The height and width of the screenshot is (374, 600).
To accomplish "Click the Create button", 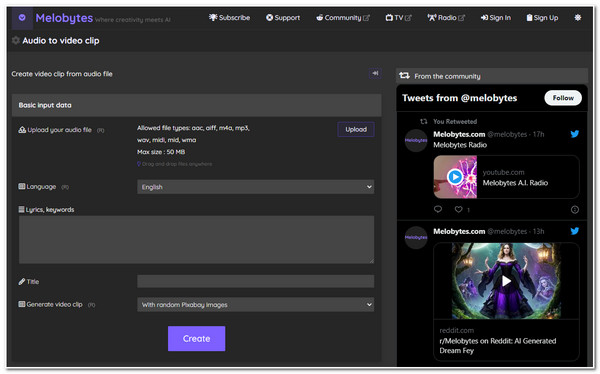I will point(196,338).
